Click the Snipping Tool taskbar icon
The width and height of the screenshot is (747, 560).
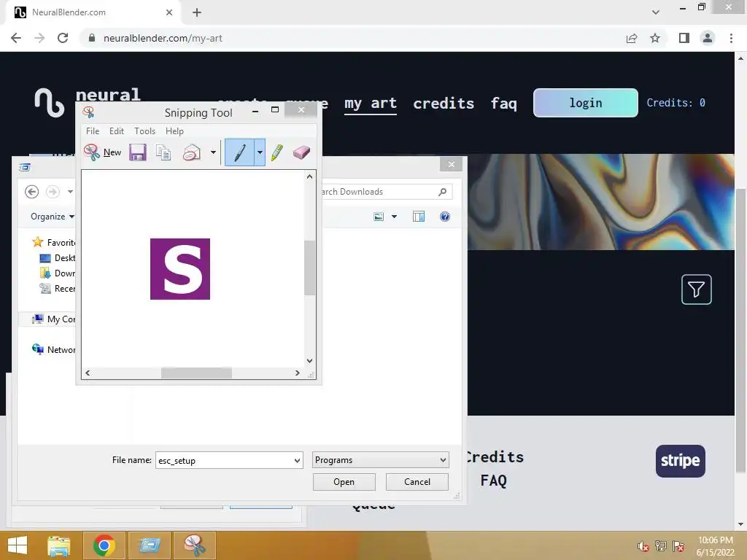(194, 545)
